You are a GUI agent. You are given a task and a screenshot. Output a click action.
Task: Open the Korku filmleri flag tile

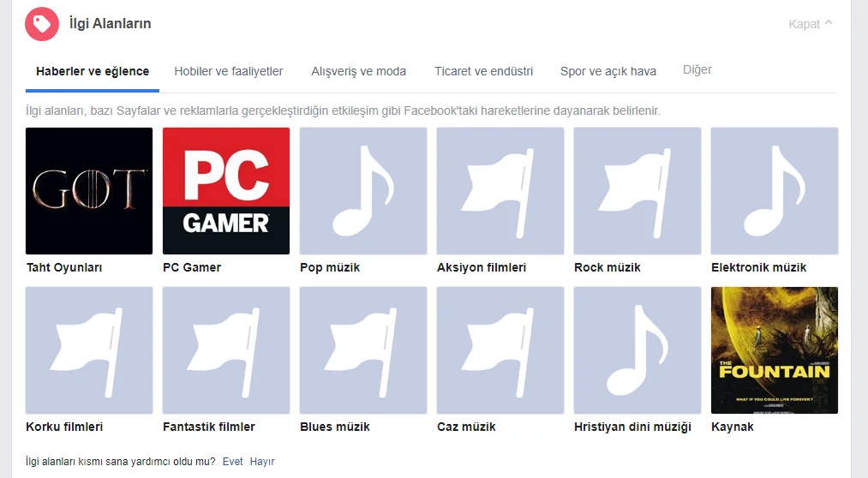pos(89,350)
